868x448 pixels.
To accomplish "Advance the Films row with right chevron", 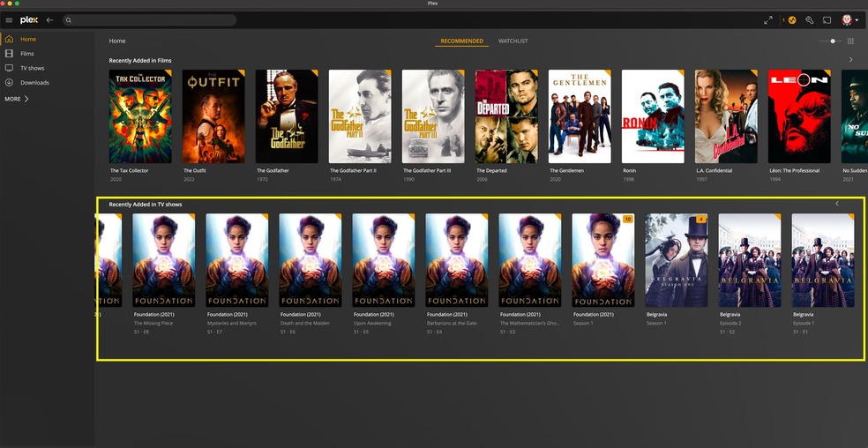I will 851,60.
